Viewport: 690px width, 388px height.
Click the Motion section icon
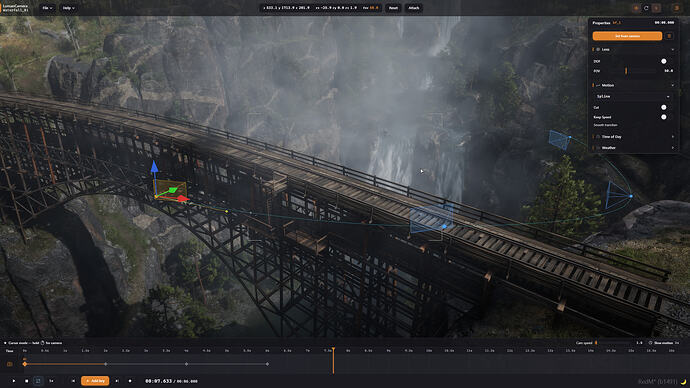point(598,85)
